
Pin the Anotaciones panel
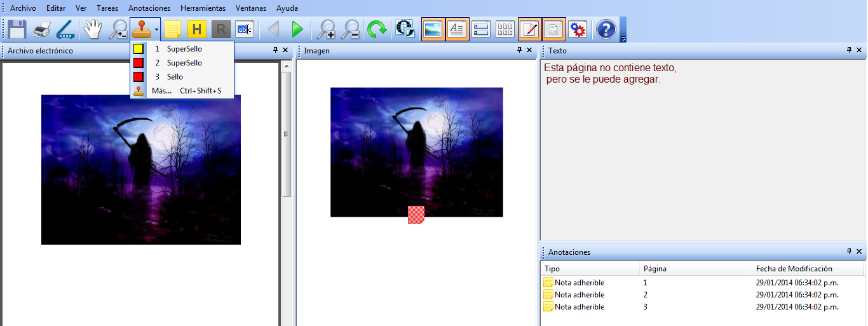tap(849, 252)
